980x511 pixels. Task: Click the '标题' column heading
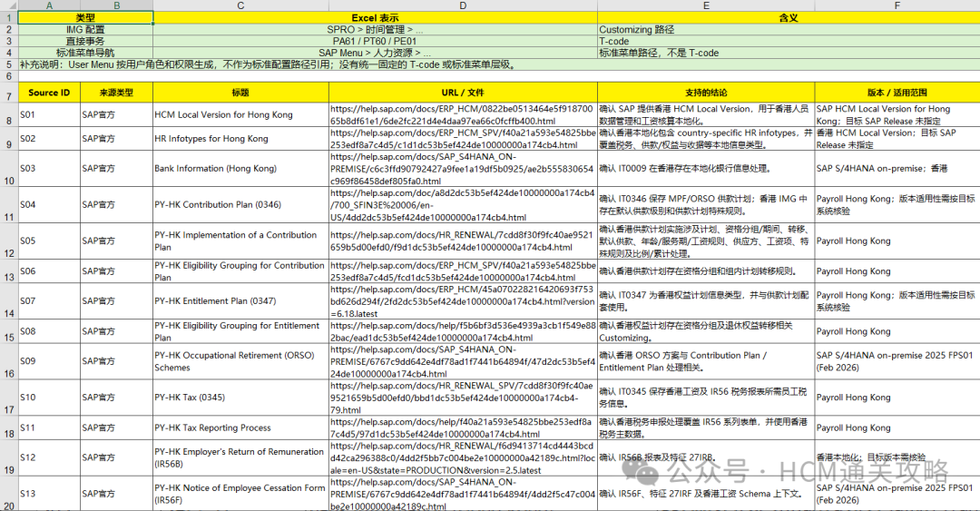click(x=240, y=93)
